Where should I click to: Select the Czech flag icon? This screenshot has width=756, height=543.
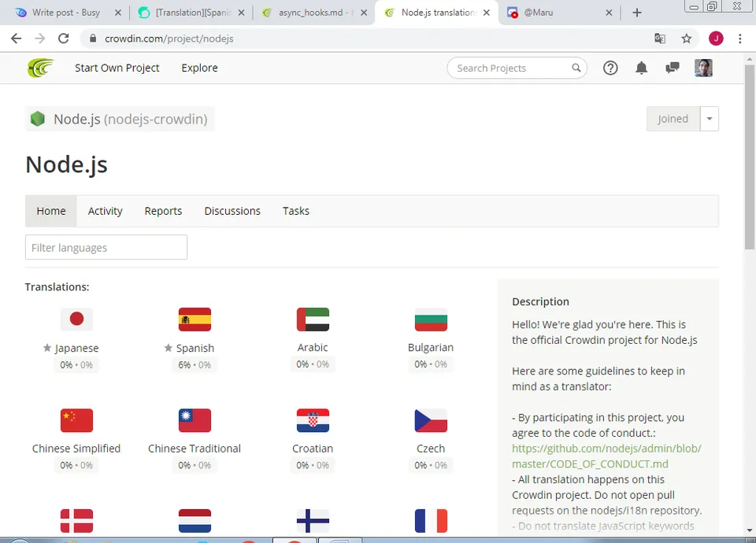[431, 420]
